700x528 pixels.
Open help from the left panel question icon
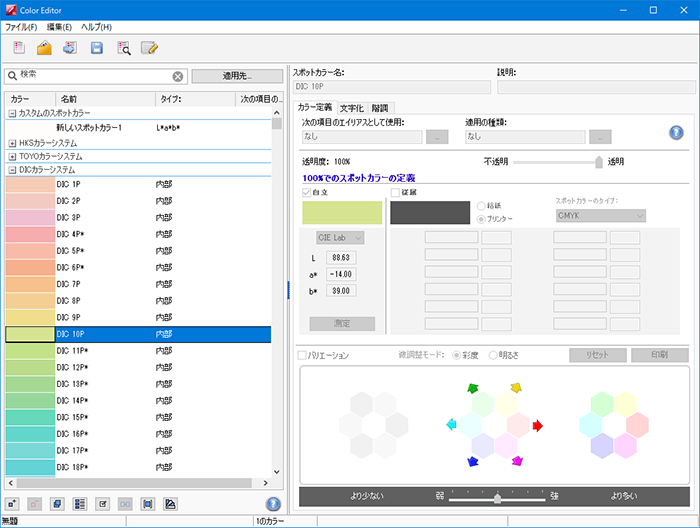point(273,504)
